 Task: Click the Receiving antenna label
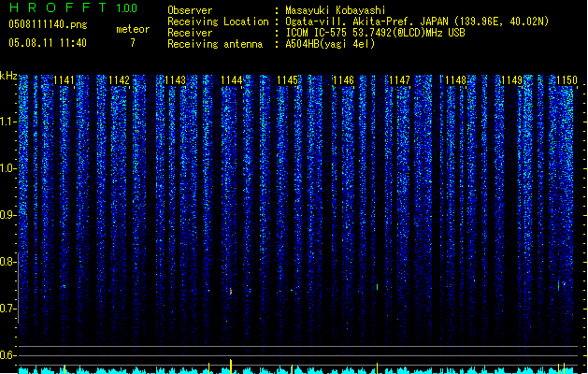215,44
